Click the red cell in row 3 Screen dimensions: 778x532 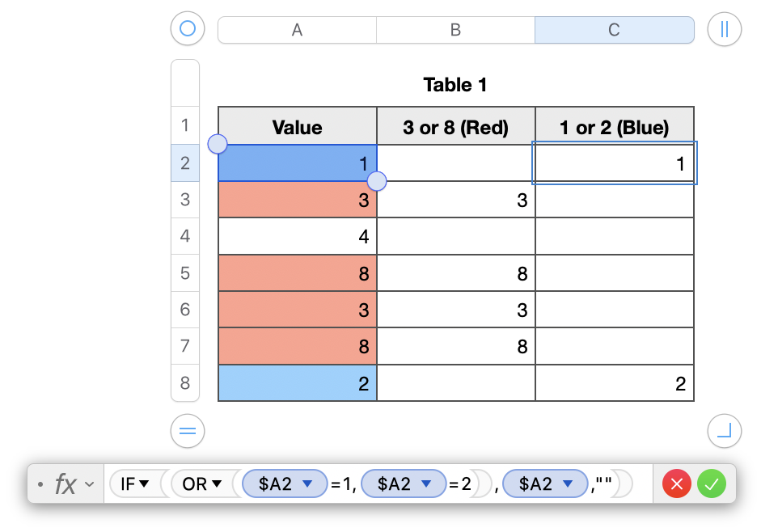(297, 200)
